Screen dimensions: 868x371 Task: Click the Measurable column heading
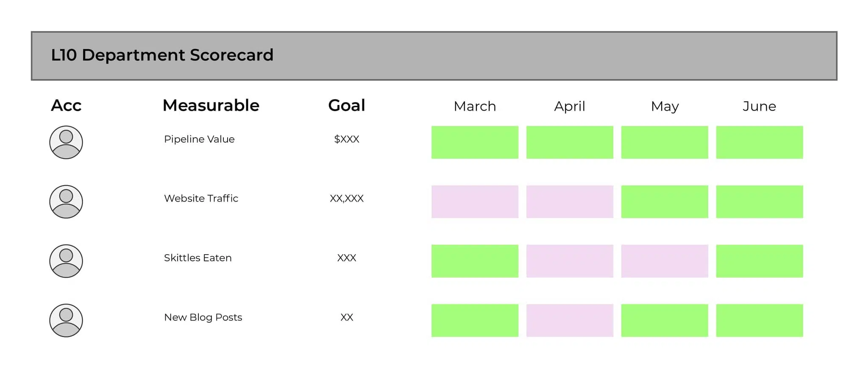click(211, 105)
